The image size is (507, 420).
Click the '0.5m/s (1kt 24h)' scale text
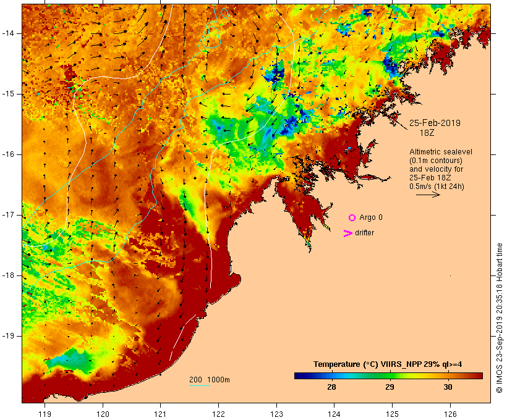point(437,187)
